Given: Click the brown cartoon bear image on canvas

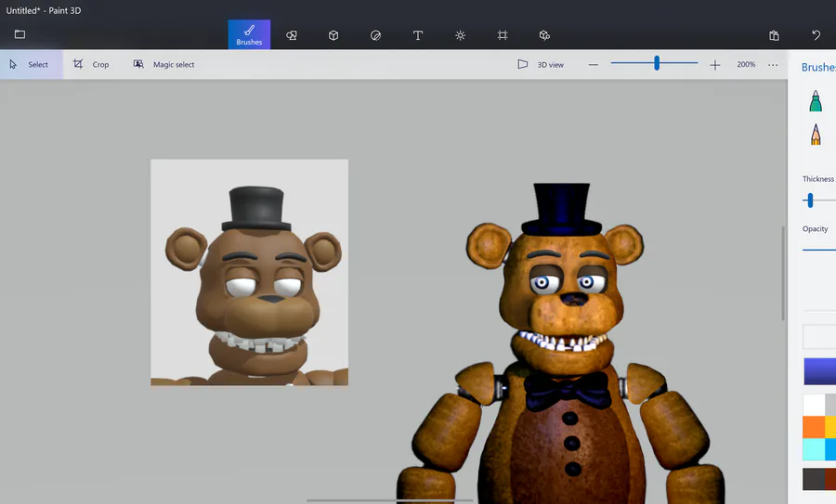Looking at the screenshot, I should coord(250,272).
